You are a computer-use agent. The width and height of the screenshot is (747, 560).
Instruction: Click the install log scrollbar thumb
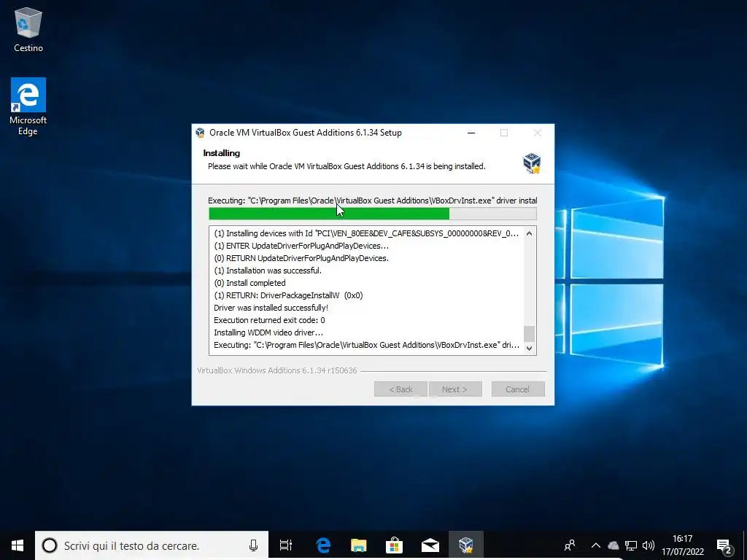[x=529, y=334]
